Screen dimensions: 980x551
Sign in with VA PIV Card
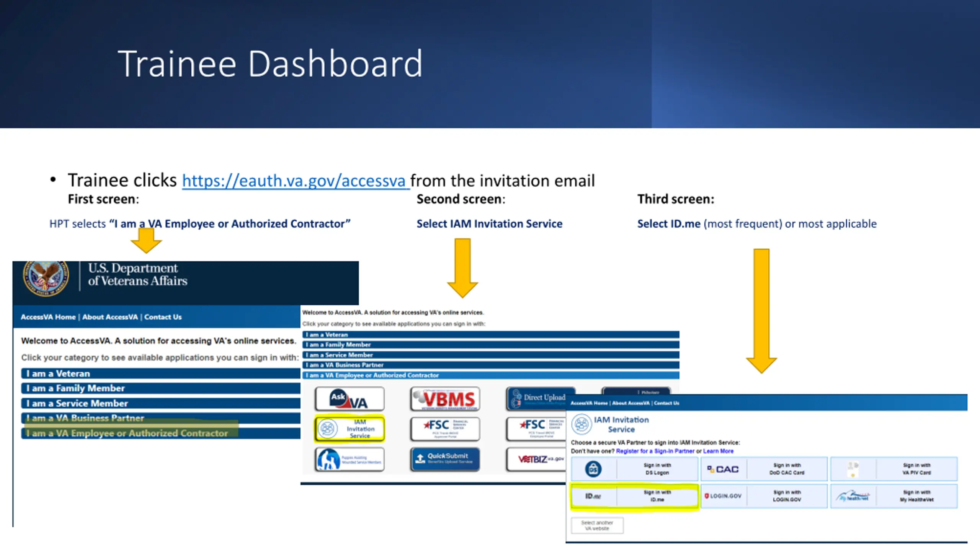tap(894, 469)
